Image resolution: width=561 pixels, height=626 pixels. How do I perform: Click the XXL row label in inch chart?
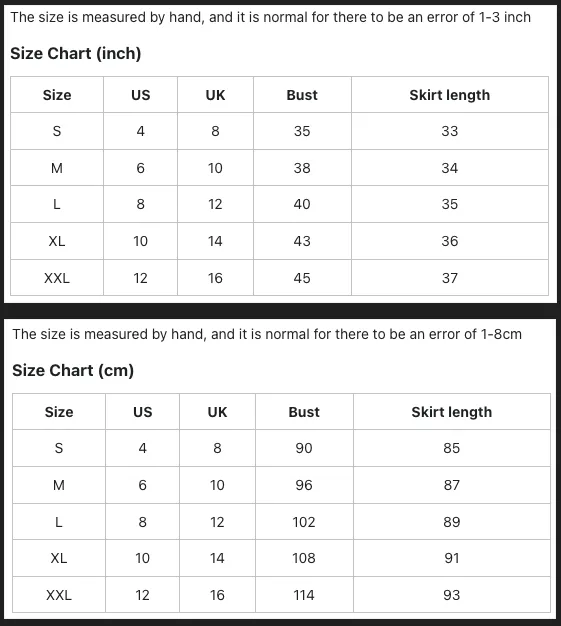tap(57, 278)
